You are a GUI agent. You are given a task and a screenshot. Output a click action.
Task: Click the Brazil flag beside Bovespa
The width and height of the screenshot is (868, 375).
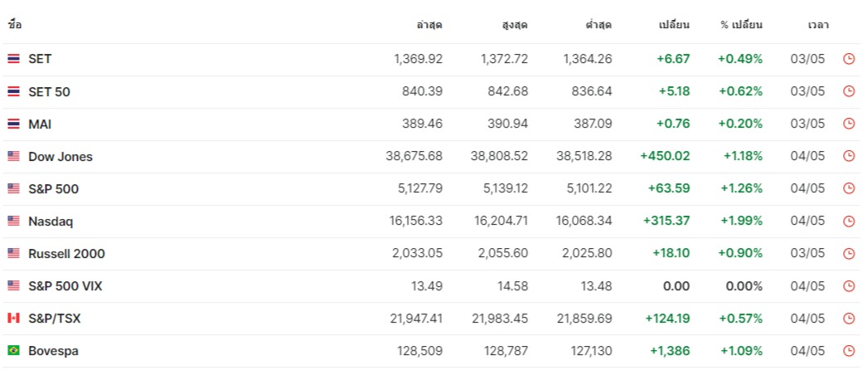[x=13, y=350]
